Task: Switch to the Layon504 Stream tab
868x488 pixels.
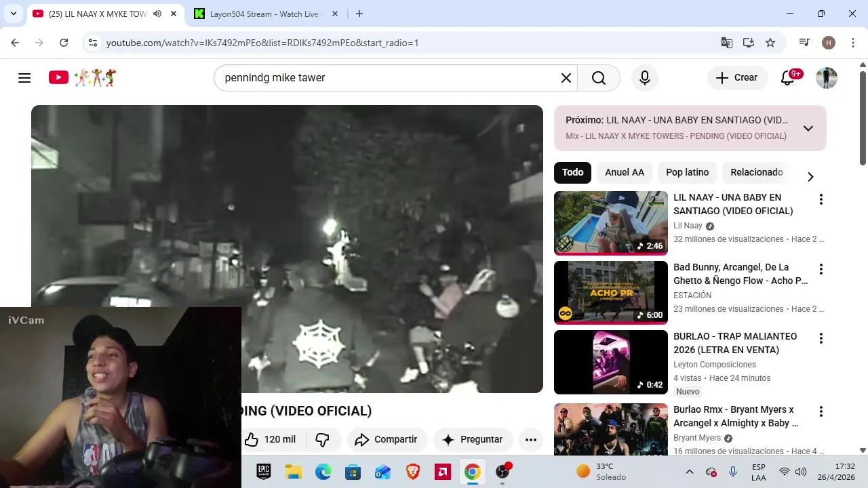Action: [265, 14]
